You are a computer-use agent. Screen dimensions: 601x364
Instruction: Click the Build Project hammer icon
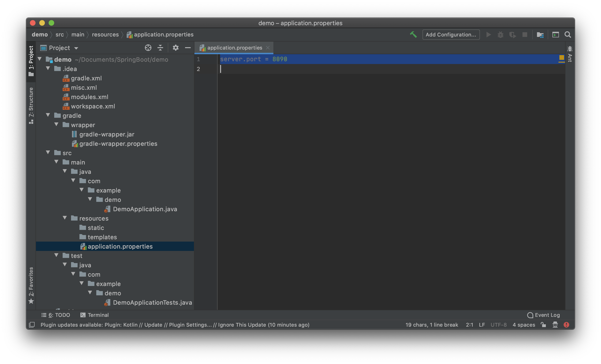tap(413, 35)
